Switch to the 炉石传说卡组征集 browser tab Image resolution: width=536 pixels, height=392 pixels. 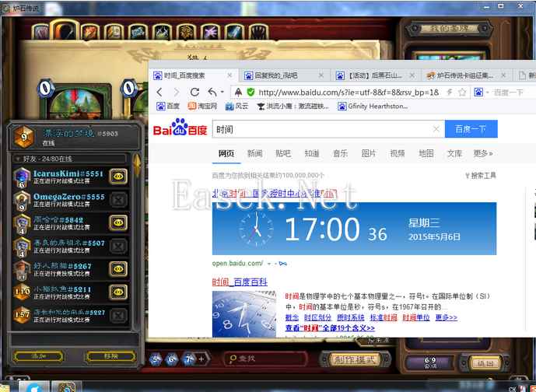[467, 75]
